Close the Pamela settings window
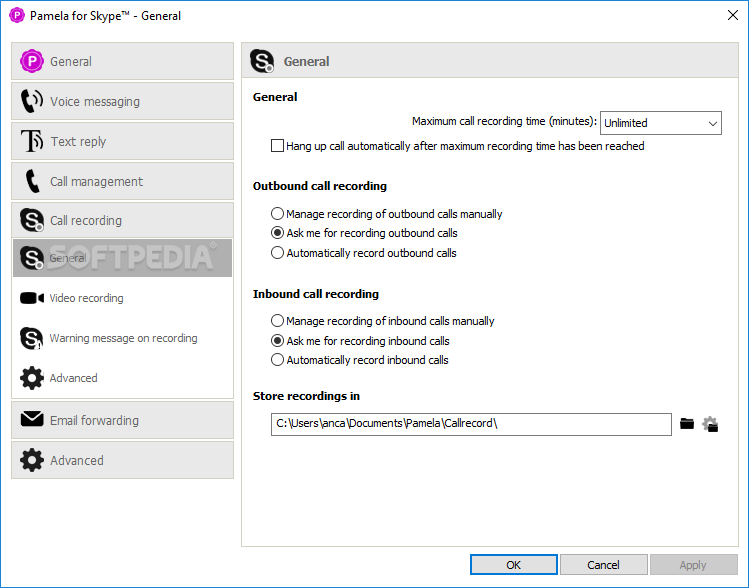Viewport: 749px width, 588px height. (733, 15)
